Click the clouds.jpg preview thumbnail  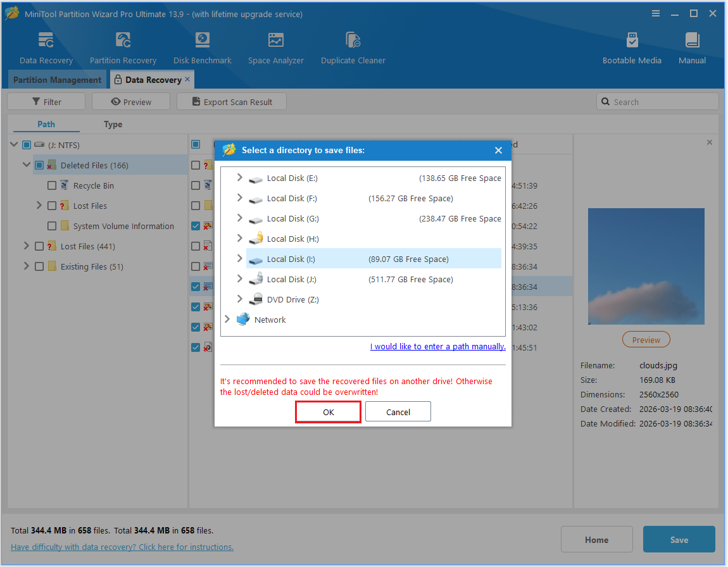click(x=646, y=266)
